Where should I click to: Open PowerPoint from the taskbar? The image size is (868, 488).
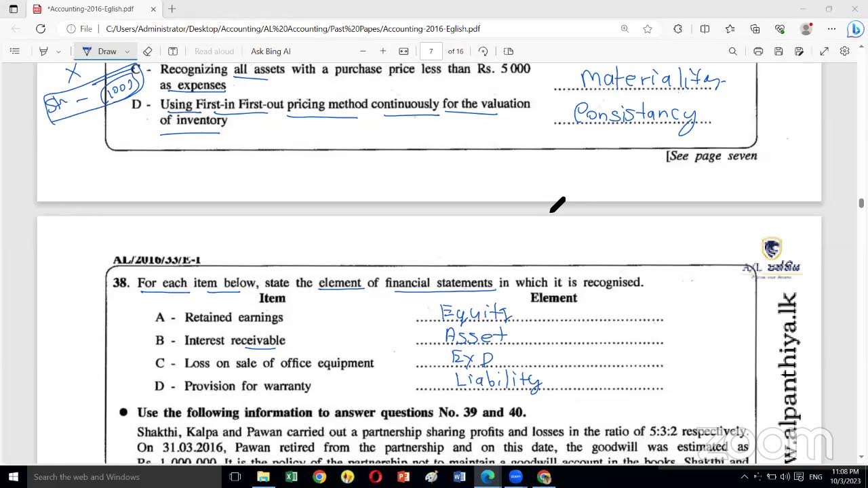pyautogui.click(x=403, y=477)
